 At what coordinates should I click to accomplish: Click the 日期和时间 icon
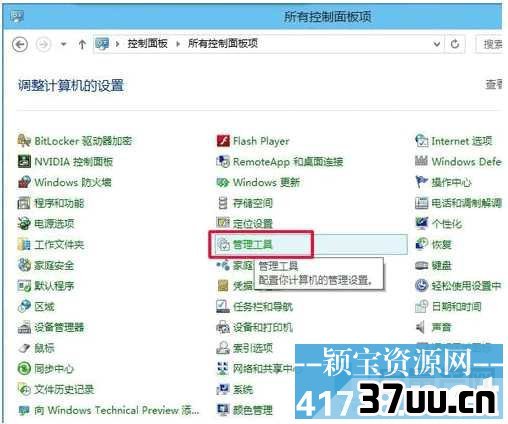click(x=421, y=306)
